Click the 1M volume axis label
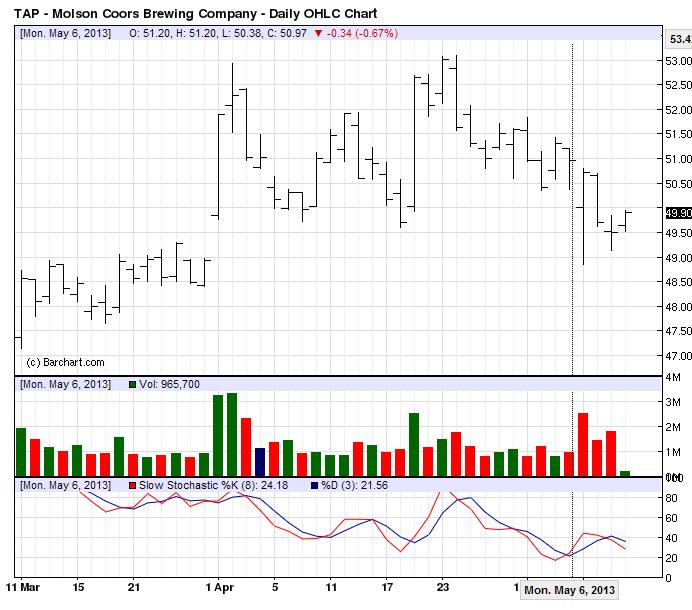Viewport: 692px width, 610px height. coord(673,452)
